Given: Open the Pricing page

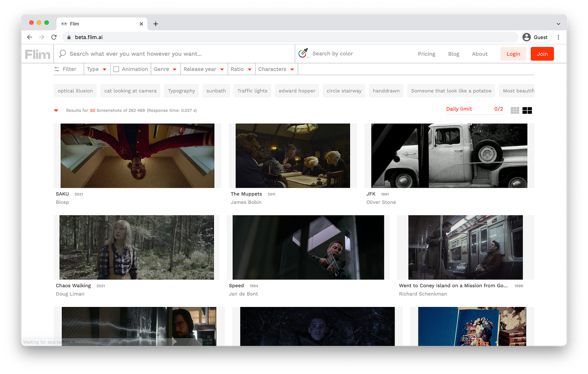Looking at the screenshot, I should tap(426, 54).
